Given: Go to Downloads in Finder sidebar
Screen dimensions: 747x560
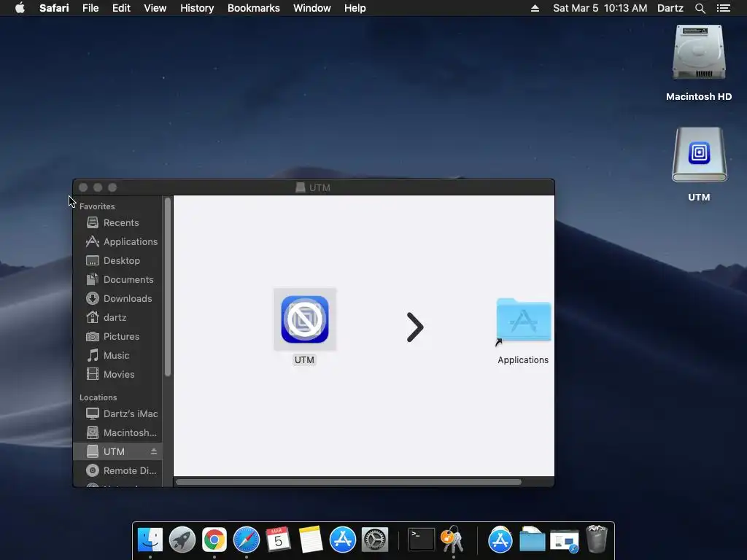Looking at the screenshot, I should 117,298.
